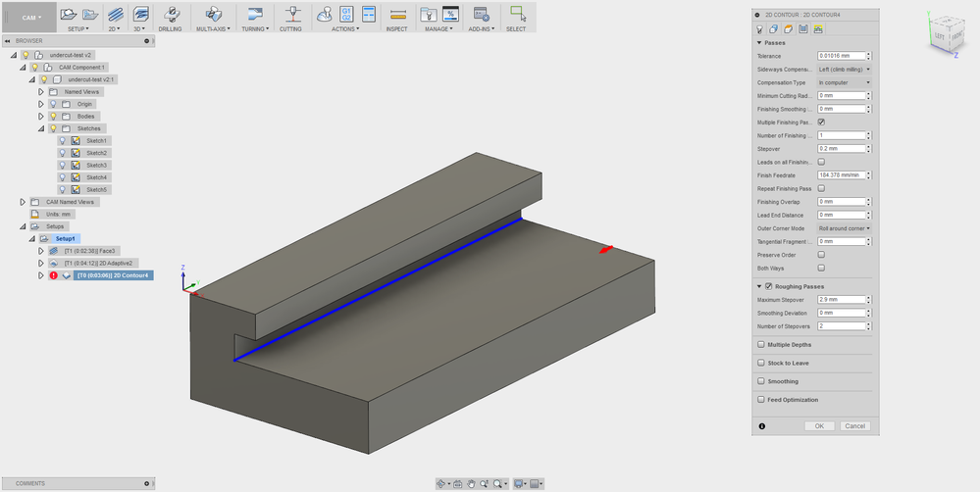The height and width of the screenshot is (492, 980).
Task: Click the New Folder icon under SETUP
Action: click(90, 14)
